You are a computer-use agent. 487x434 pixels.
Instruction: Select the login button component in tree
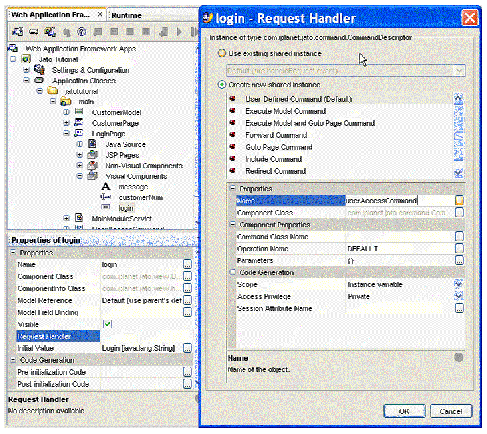(126, 208)
